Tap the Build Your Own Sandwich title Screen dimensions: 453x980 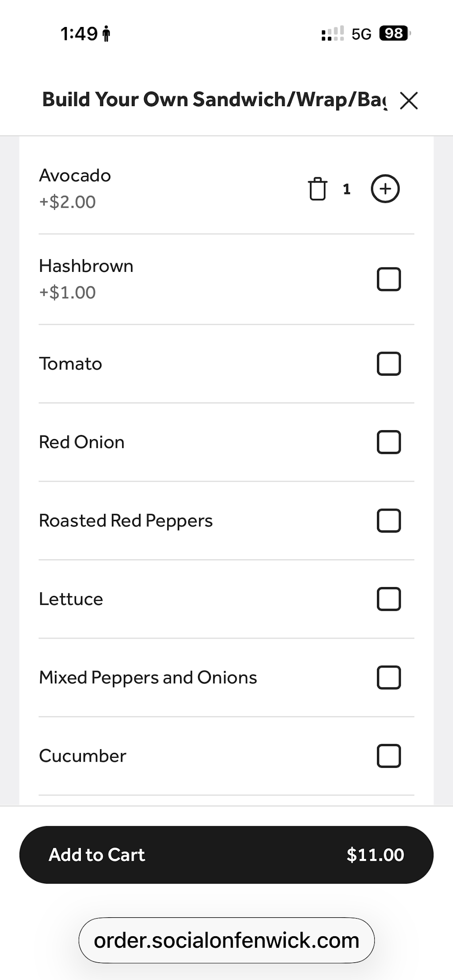[x=214, y=100]
